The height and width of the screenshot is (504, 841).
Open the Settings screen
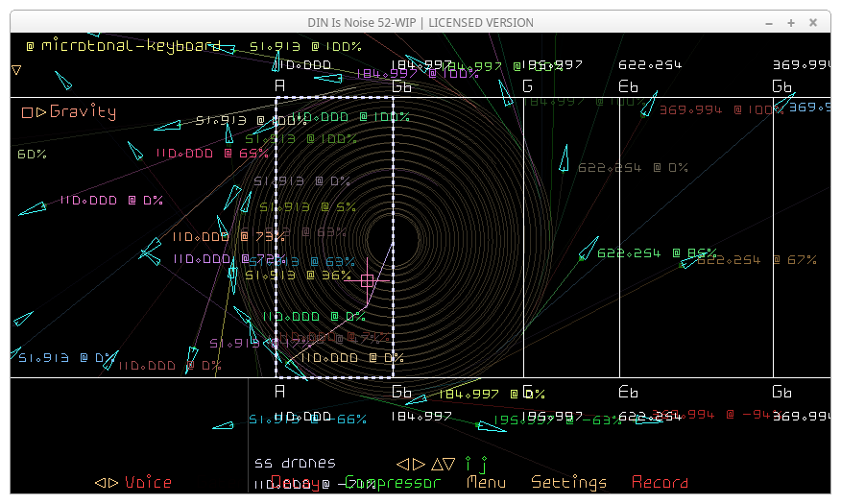[569, 483]
